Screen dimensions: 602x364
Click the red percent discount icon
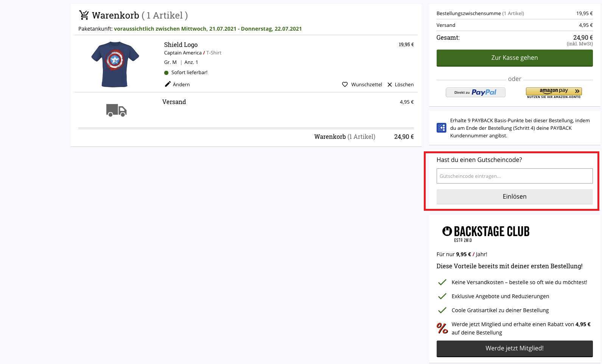click(442, 328)
